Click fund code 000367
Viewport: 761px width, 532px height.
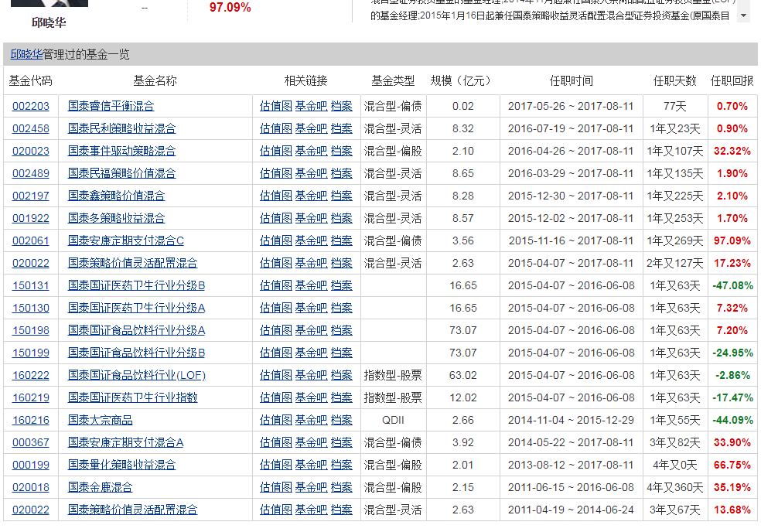31,442
